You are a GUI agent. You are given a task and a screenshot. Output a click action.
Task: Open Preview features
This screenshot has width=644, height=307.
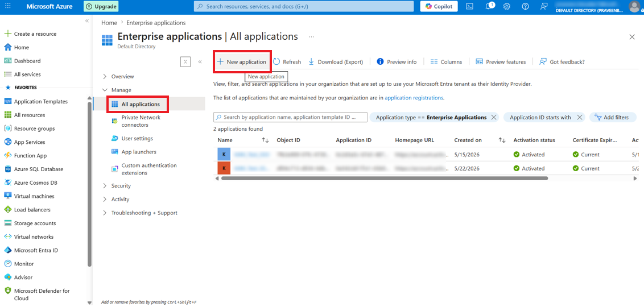click(501, 62)
